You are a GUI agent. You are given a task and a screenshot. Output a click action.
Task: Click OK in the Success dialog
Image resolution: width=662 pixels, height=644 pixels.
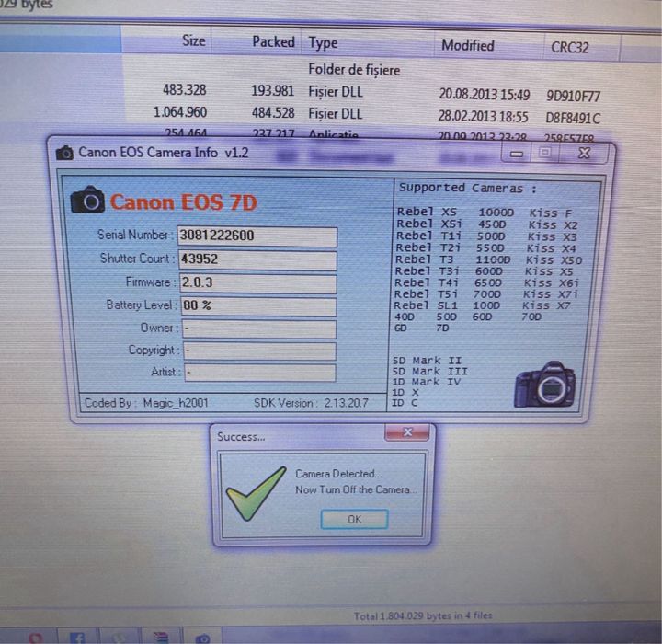click(354, 519)
